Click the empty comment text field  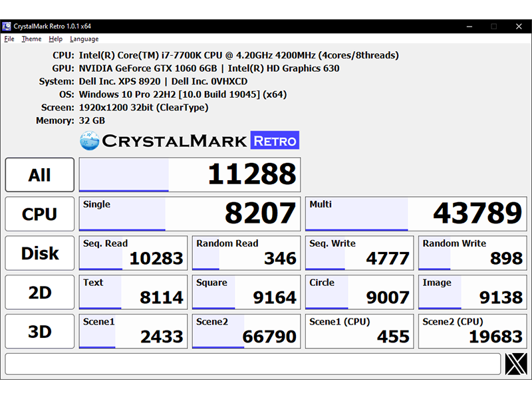click(253, 364)
